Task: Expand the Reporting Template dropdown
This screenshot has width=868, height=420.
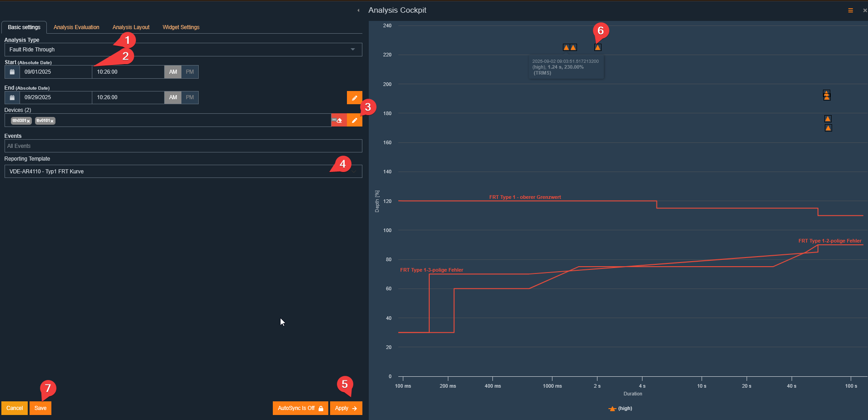Action: (x=354, y=172)
